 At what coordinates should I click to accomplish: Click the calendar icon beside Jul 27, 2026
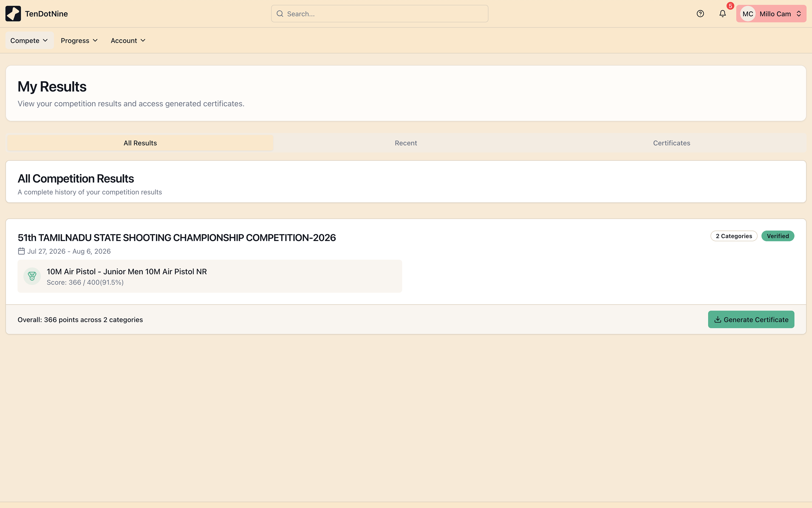[21, 251]
